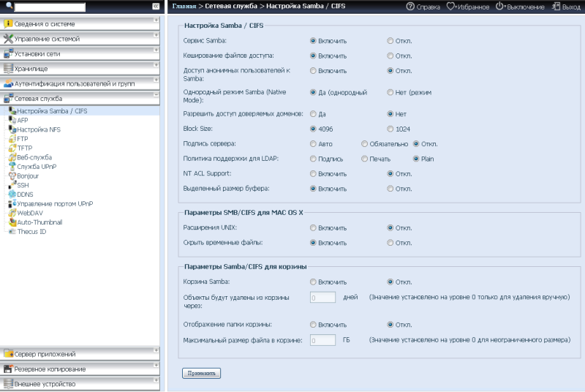This screenshot has width=585, height=392.
Task: Click the SSH icon in tree
Action: coord(12,184)
